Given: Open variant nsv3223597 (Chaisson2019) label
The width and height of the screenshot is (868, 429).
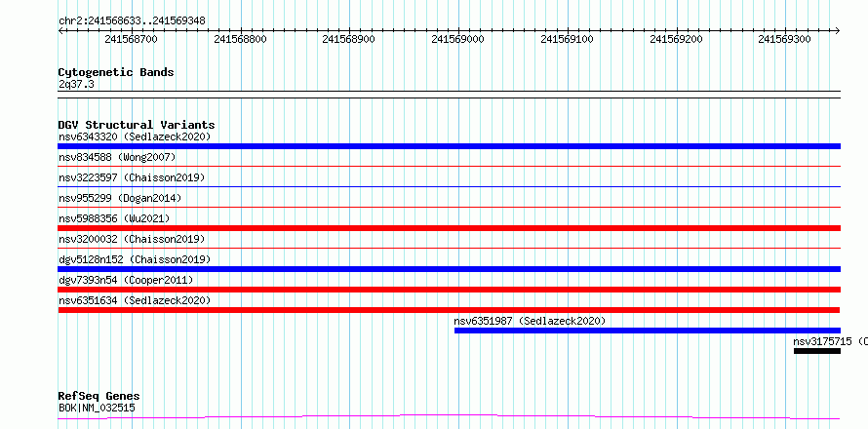Looking at the screenshot, I should (x=132, y=177).
